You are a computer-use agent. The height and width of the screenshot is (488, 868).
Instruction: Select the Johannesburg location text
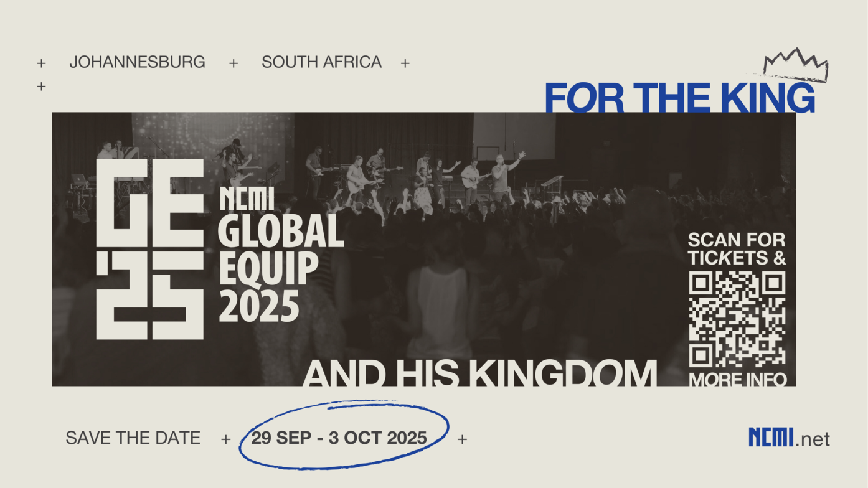[137, 62]
